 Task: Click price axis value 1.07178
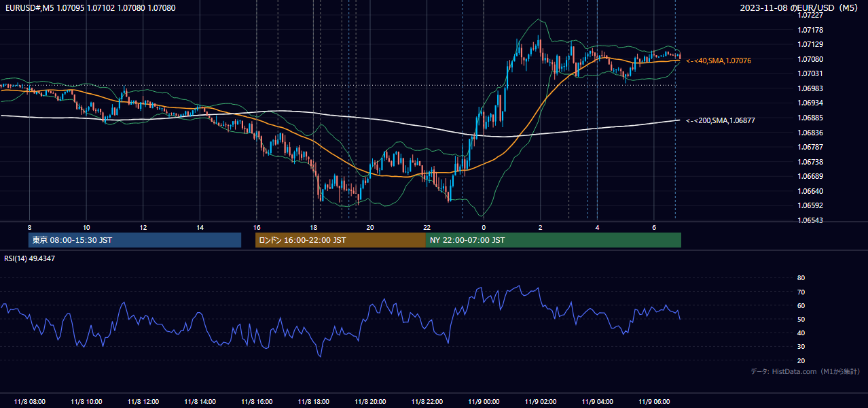810,30
